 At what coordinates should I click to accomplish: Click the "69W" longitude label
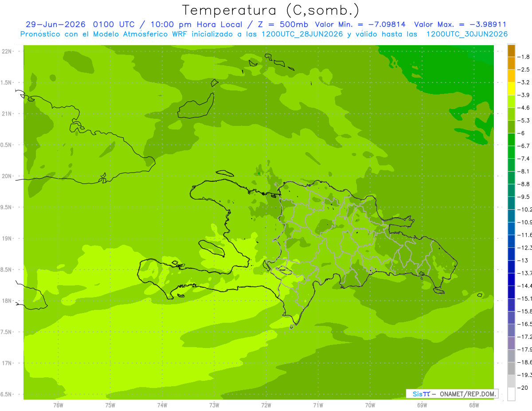coord(422,405)
